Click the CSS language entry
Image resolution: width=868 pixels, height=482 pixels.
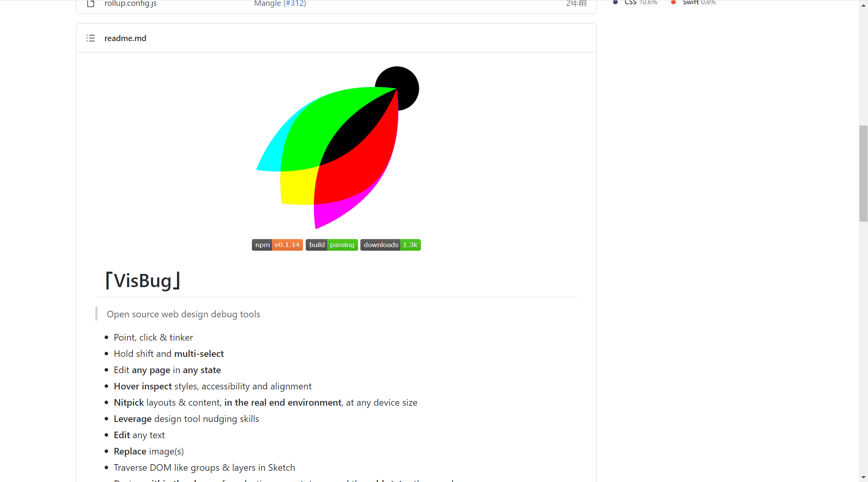tap(641, 3)
